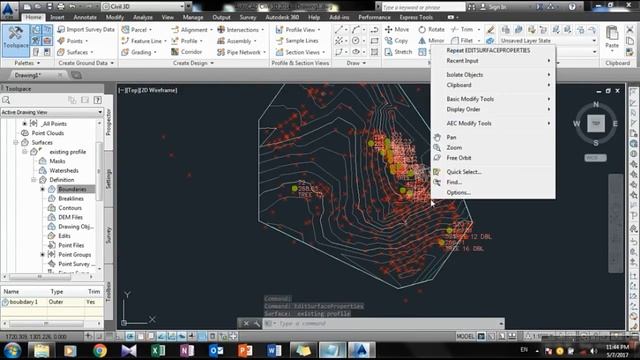This screenshot has height=360, width=640.
Task: Select the Fillet tool
Action: (x=462, y=41)
